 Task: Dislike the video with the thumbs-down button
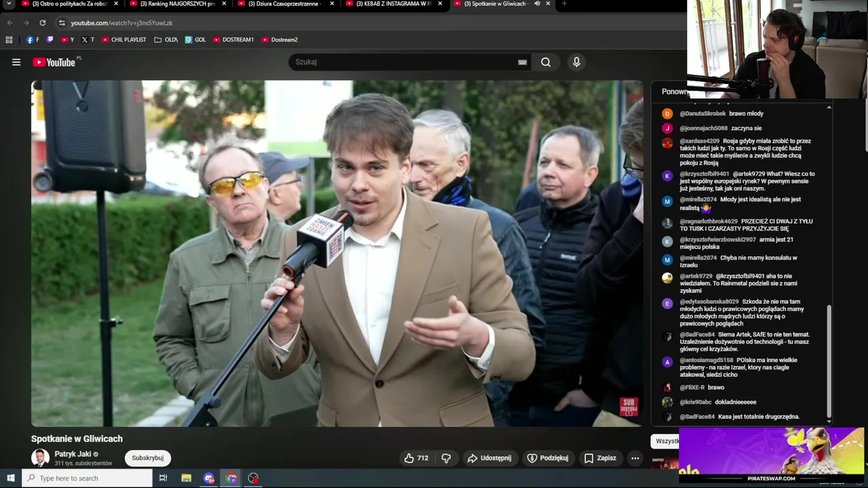click(446, 458)
